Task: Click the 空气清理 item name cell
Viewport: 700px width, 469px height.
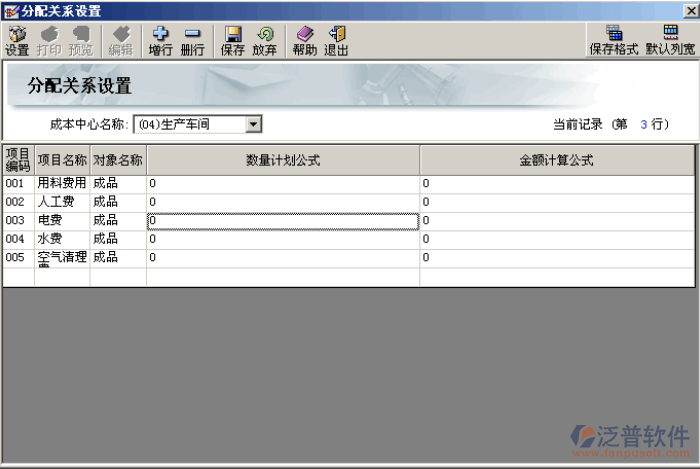Action: (x=62, y=258)
